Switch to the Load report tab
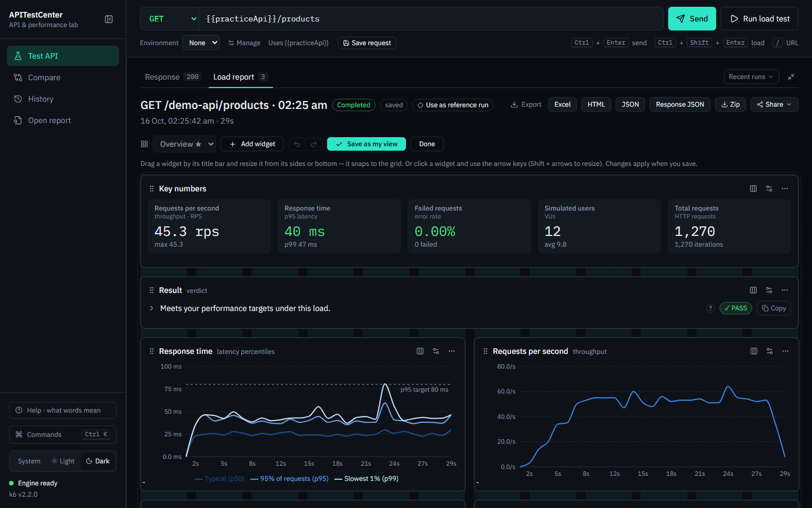The width and height of the screenshot is (812, 508). point(240,77)
